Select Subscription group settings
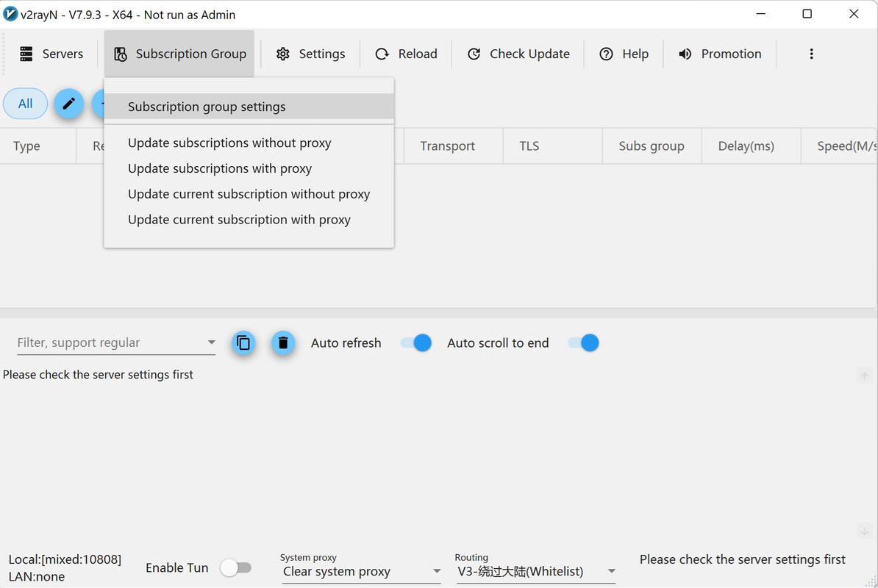The image size is (878, 588). coord(249,107)
